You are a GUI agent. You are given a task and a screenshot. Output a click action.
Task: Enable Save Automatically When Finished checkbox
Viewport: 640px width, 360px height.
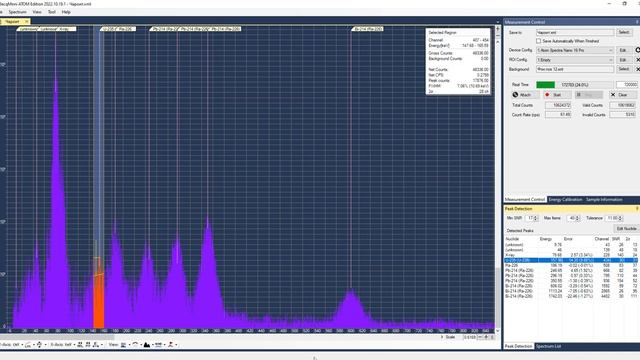pyautogui.click(x=538, y=41)
